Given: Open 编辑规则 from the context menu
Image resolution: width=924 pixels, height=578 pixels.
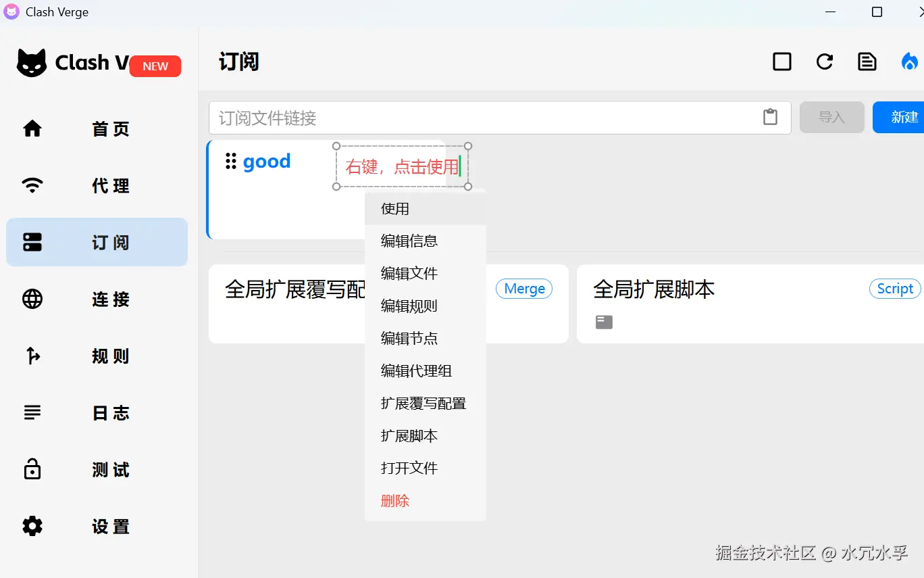Looking at the screenshot, I should (x=426, y=306).
